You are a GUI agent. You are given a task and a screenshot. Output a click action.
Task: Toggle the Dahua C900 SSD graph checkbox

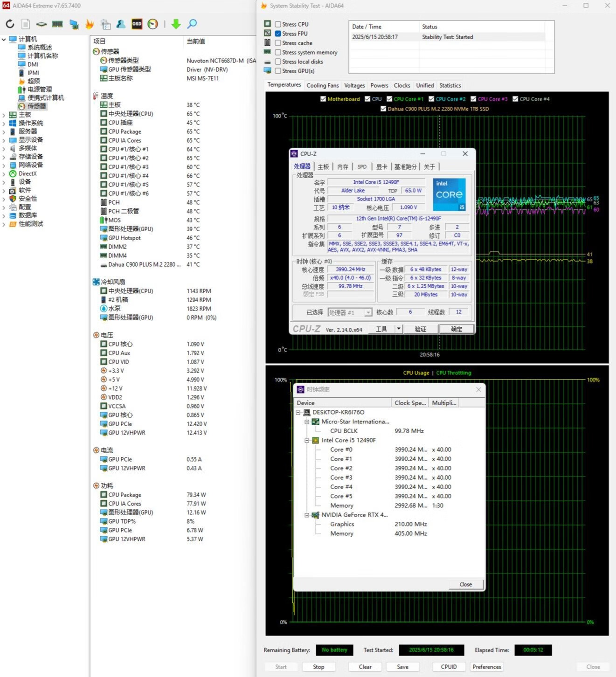click(x=383, y=109)
